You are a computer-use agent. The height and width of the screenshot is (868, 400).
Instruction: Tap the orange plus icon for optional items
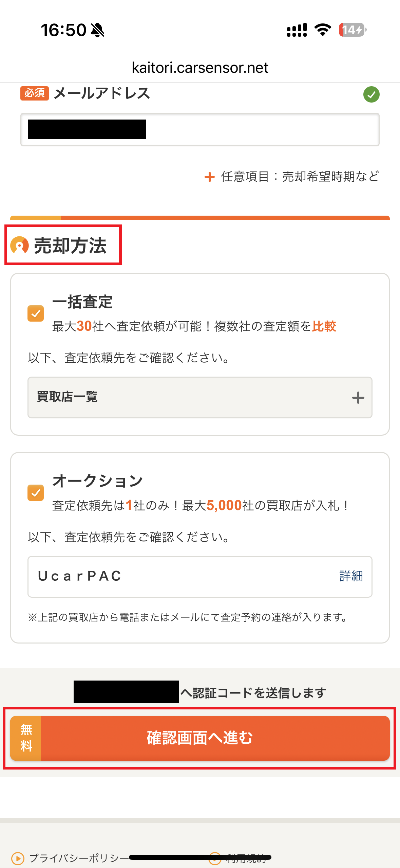[x=210, y=177]
